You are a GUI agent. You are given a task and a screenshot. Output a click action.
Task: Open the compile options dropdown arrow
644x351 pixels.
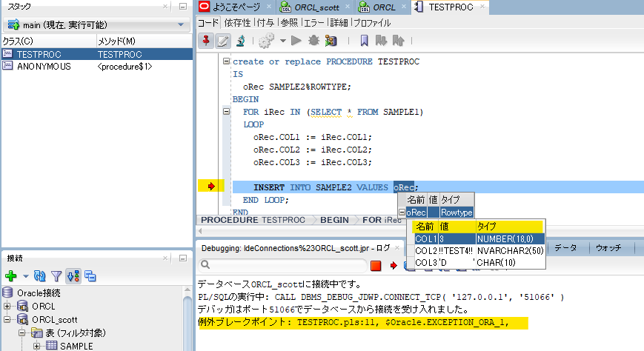pyautogui.click(x=282, y=40)
